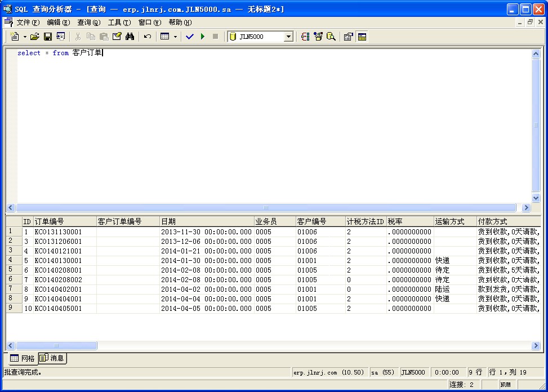Image resolution: width=548 pixels, height=392 pixels.
Task: Click the New Query icon
Action: [15, 37]
